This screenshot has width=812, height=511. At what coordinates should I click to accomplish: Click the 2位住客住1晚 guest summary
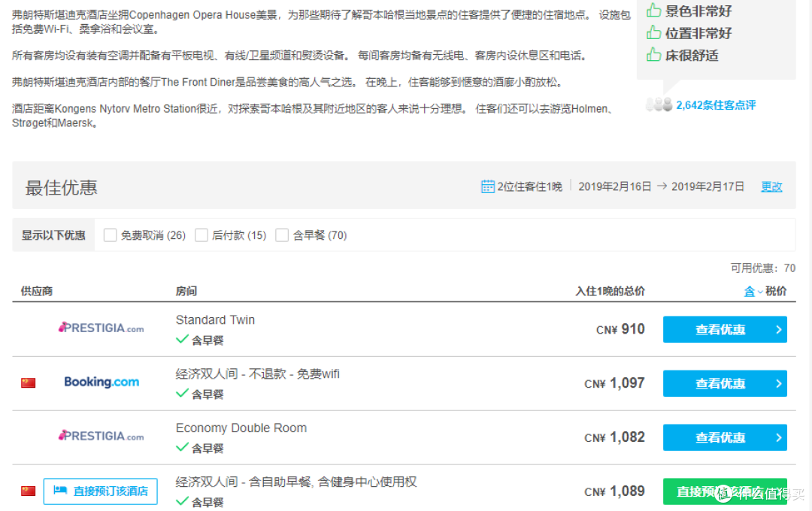[530, 186]
